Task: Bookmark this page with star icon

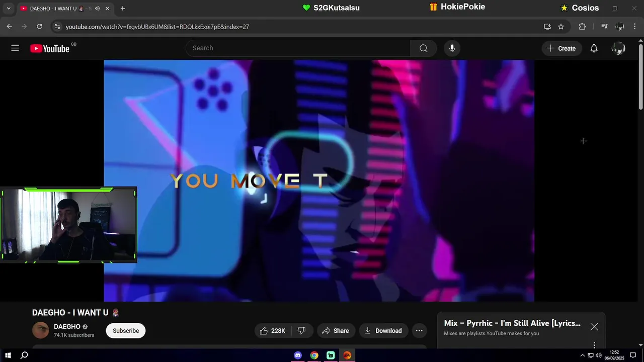Action: (x=561, y=27)
